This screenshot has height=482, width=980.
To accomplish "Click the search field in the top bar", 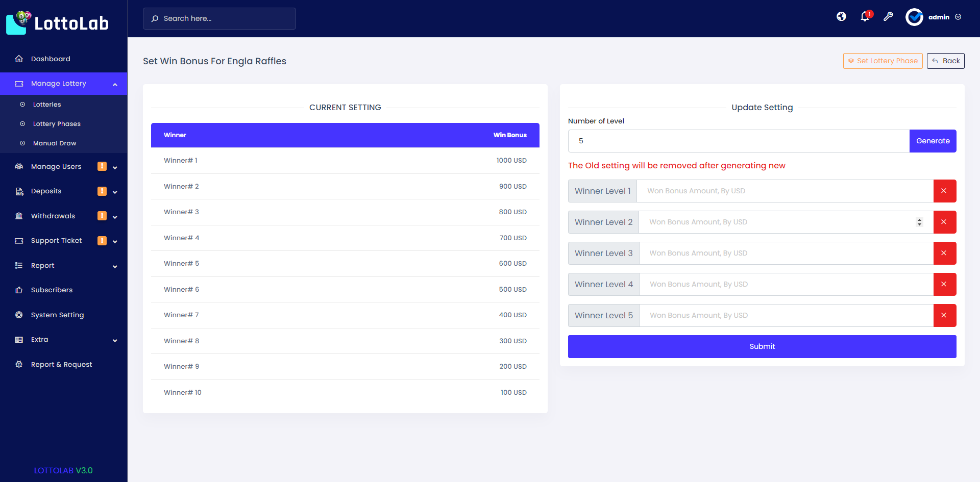I will click(219, 18).
